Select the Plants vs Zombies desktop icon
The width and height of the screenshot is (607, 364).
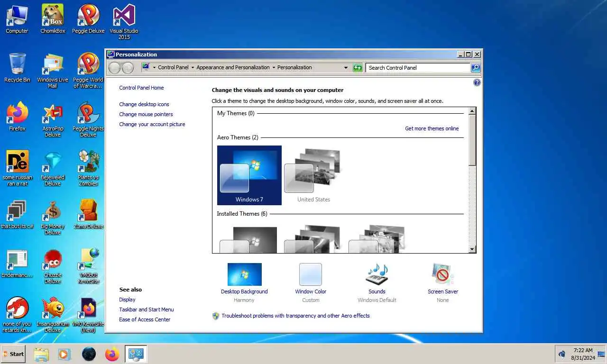point(88,169)
